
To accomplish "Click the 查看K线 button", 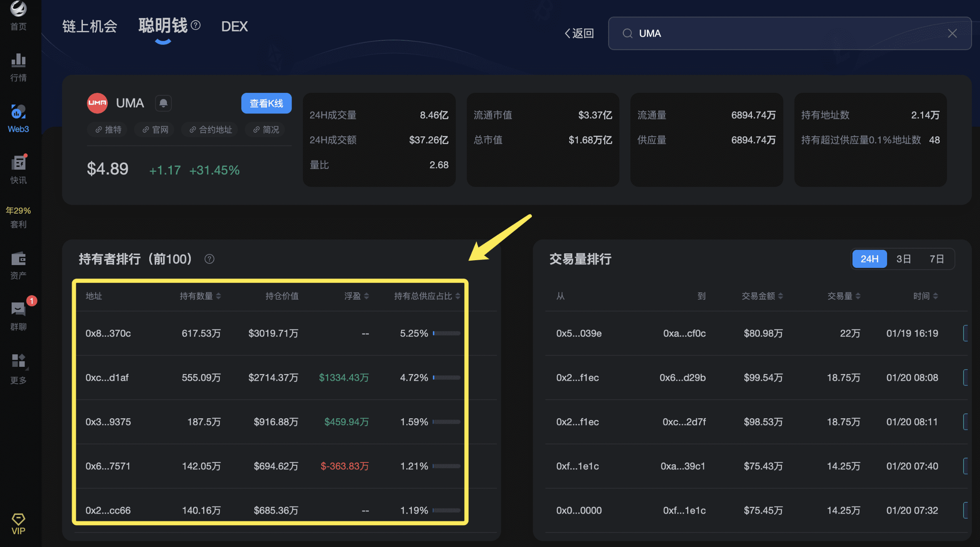I will [266, 103].
